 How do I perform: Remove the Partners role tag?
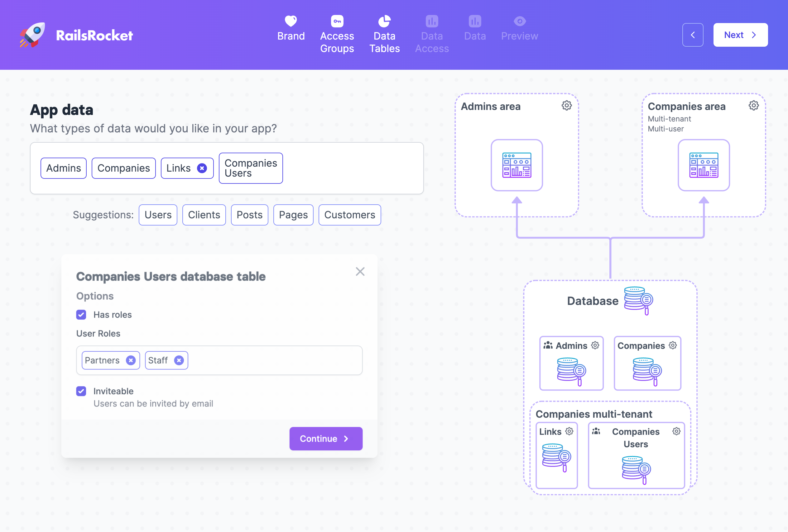131,360
